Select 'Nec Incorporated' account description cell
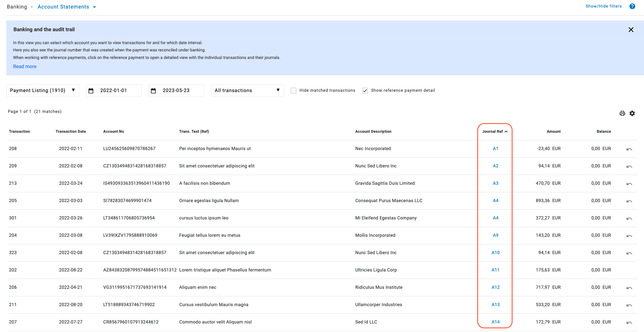Viewport: 644px width, 332px height. pyautogui.click(x=373, y=149)
